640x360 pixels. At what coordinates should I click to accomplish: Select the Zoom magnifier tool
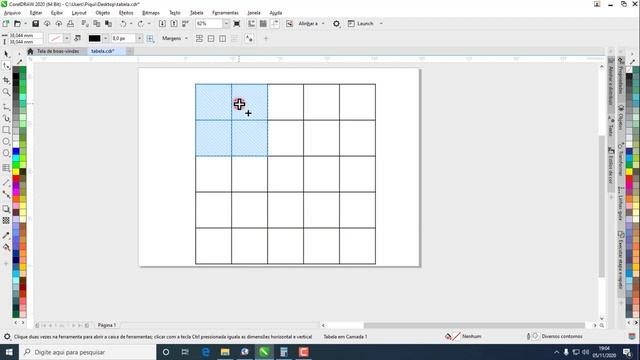click(x=6, y=92)
